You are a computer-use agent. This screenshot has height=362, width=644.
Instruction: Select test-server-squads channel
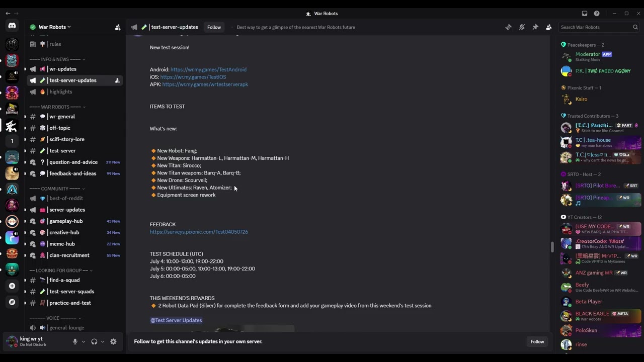[74, 292]
